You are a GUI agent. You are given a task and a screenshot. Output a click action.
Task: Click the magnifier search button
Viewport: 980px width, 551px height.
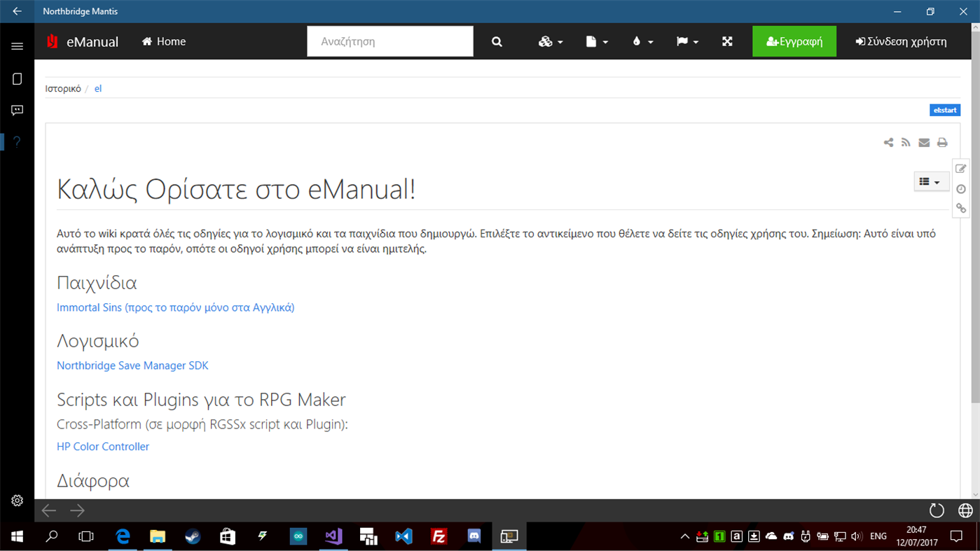point(497,41)
